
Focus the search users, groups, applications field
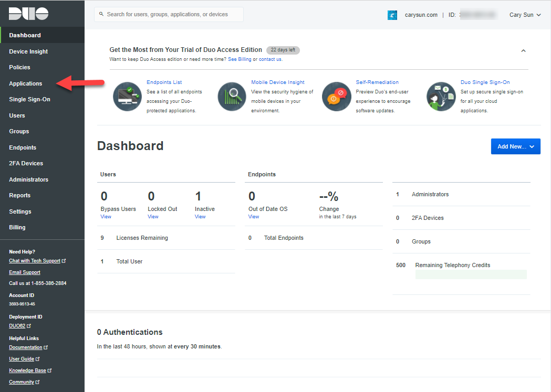169,14
